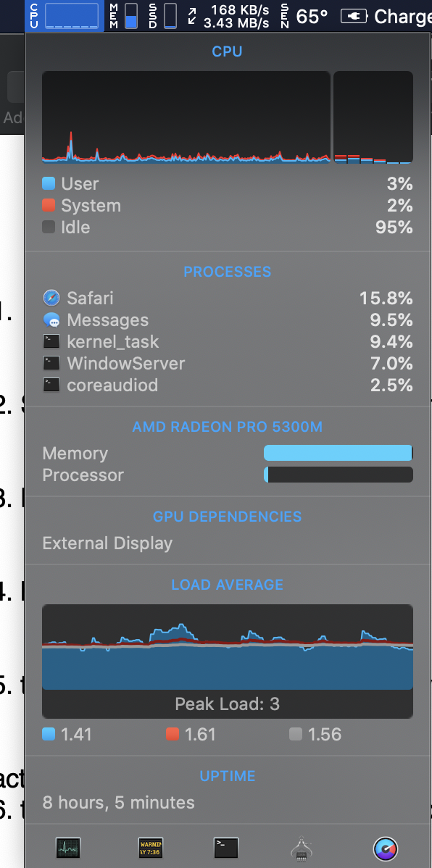Open Activity Monitor from bottom icon row
Image resolution: width=432 pixels, height=868 pixels.
(x=67, y=848)
